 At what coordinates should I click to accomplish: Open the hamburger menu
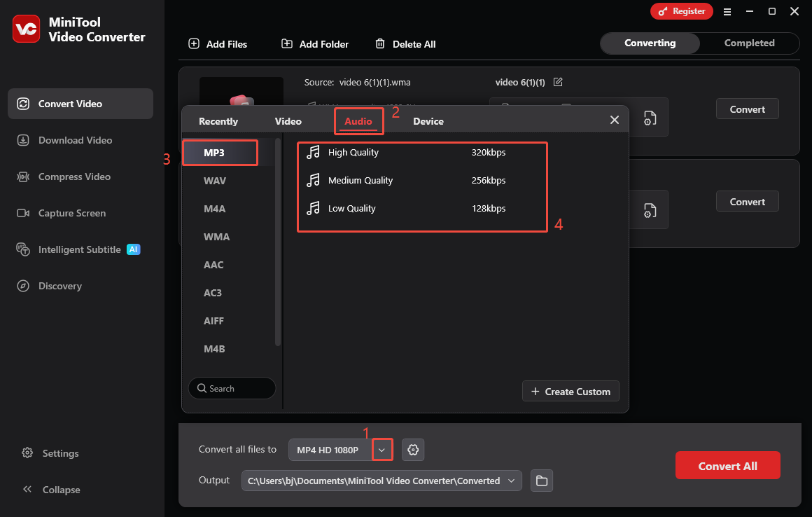point(727,11)
